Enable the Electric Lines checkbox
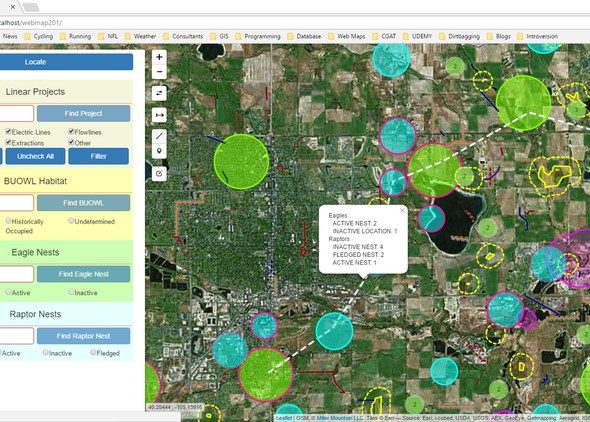The height and width of the screenshot is (422, 590). pyautogui.click(x=8, y=131)
